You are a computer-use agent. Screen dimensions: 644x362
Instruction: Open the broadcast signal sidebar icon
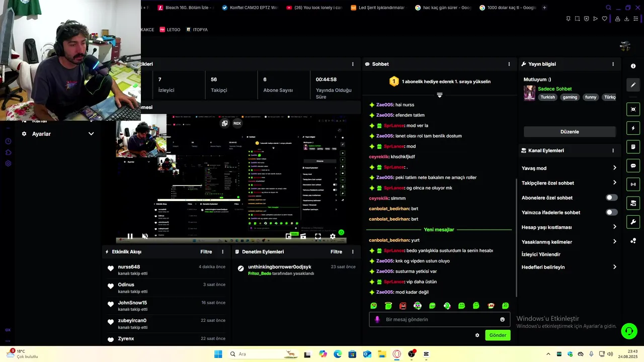click(x=633, y=185)
